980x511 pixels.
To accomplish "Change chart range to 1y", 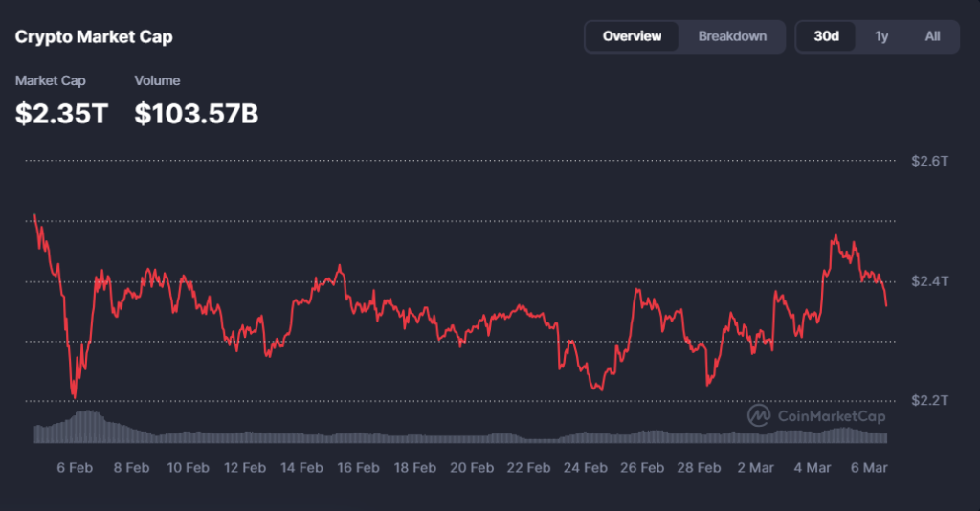I will [x=881, y=36].
